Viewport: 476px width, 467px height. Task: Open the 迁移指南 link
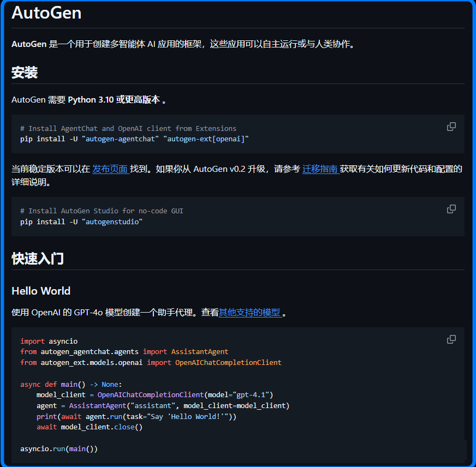click(x=321, y=169)
